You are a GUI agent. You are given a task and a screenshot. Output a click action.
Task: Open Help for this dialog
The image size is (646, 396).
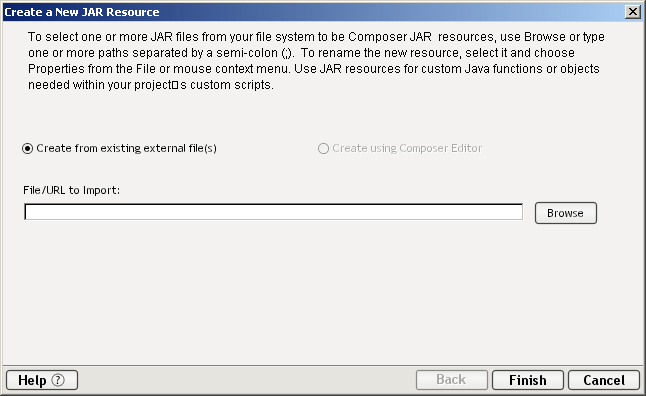(x=42, y=380)
